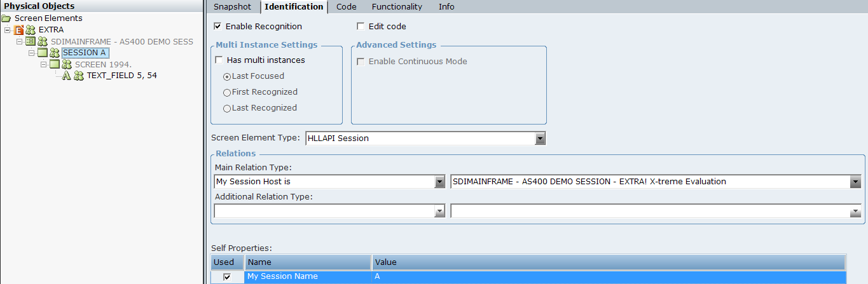Open the Screen Element Type dropdown
This screenshot has width=868, height=284.
click(x=540, y=139)
